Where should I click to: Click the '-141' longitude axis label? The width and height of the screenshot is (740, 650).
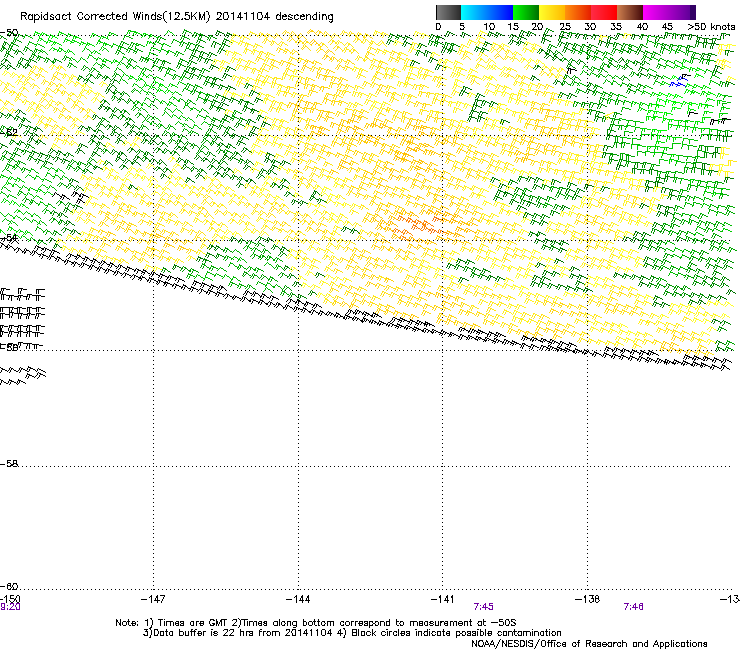[x=443, y=599]
